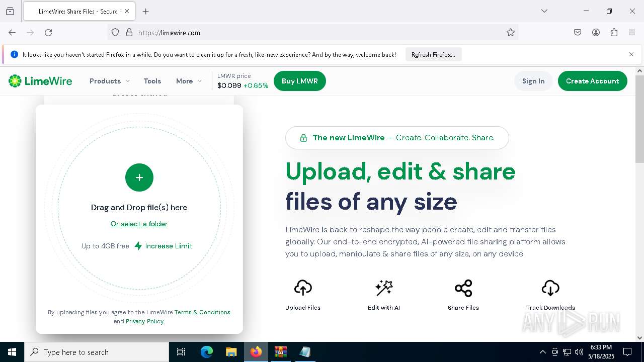Click the Create Account button
644x362 pixels.
(593, 81)
